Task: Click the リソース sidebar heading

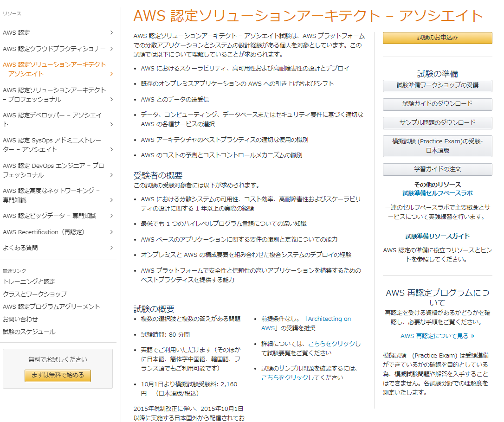Action: 12,13
